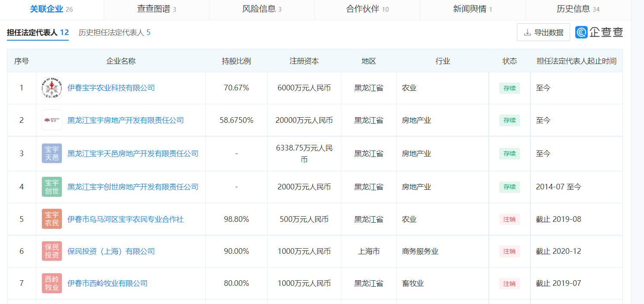Open the 伊春市西岭牧业有限公司 link

pyautogui.click(x=108, y=283)
